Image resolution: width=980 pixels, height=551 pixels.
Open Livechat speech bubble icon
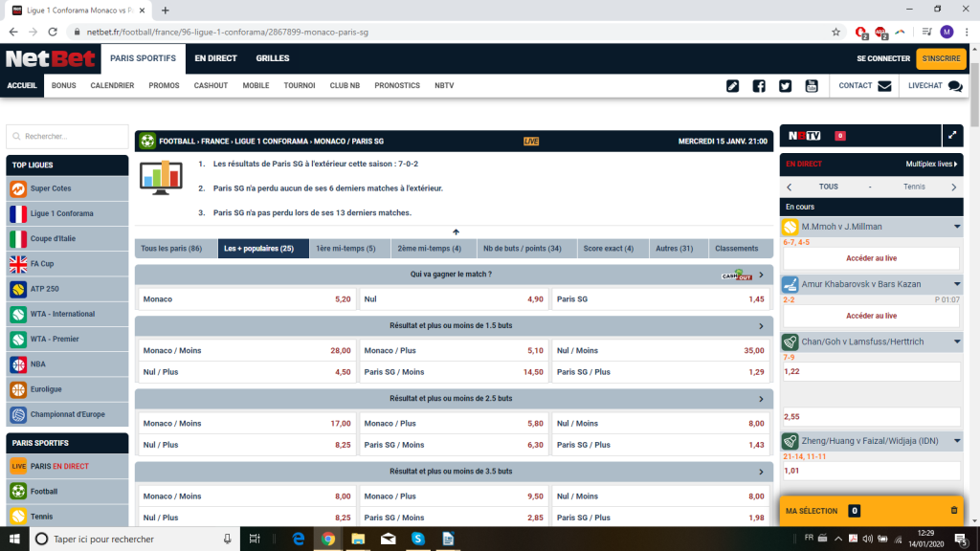click(955, 86)
